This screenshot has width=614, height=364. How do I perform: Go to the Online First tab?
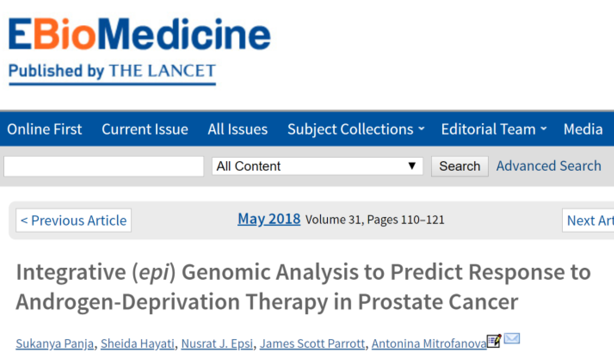click(x=44, y=129)
